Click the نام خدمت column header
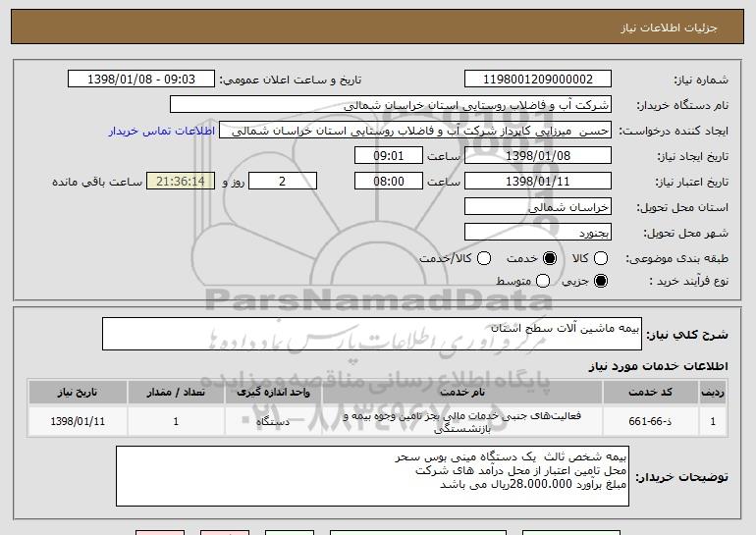Screen dimensions: 756x535 point(461,393)
